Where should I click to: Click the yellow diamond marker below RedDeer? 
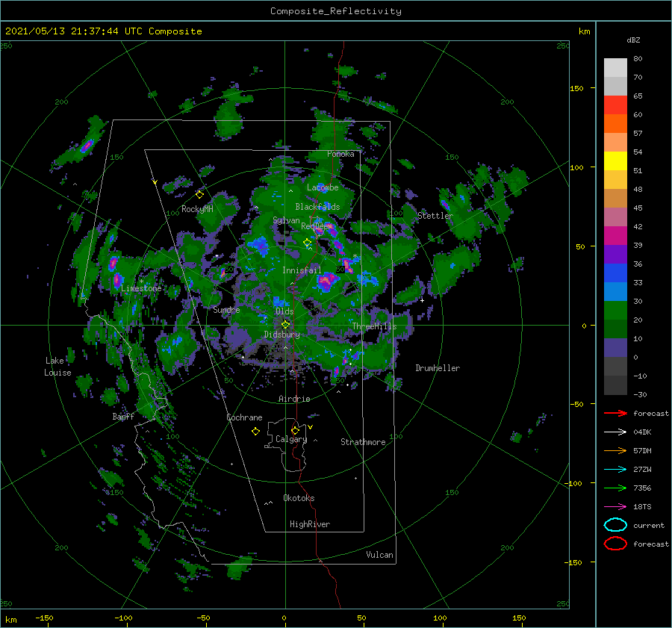coord(307,243)
